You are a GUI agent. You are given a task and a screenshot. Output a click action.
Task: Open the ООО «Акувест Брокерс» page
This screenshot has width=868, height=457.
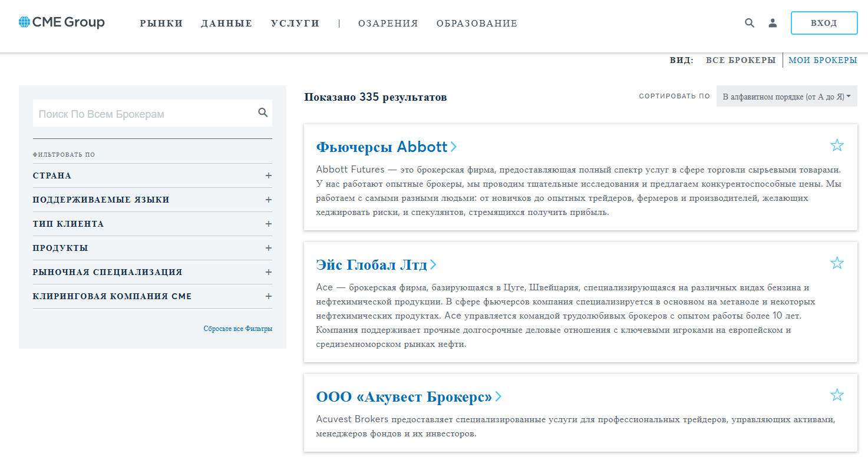point(409,396)
